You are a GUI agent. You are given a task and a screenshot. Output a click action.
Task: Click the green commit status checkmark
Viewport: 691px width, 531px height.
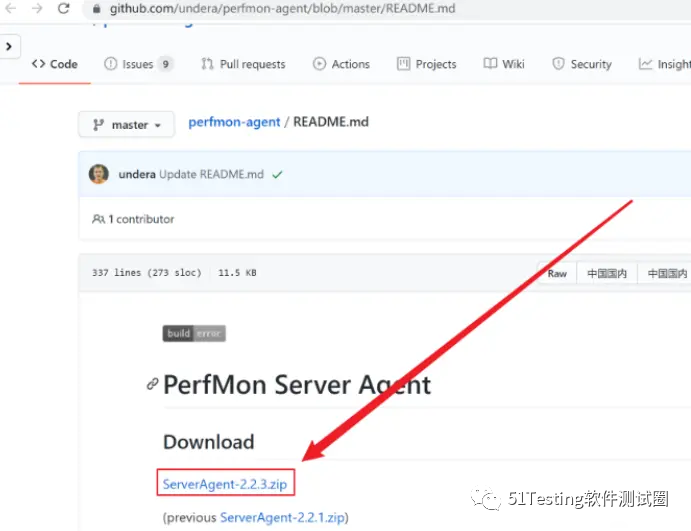pyautogui.click(x=277, y=175)
